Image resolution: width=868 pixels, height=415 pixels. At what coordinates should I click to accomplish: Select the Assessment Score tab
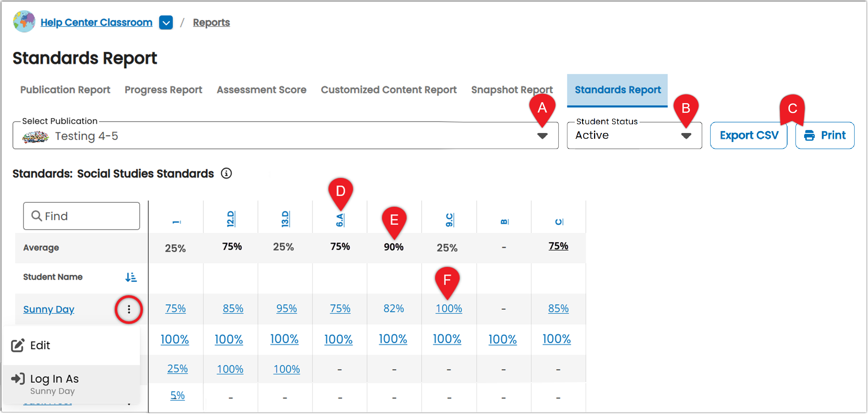point(262,90)
